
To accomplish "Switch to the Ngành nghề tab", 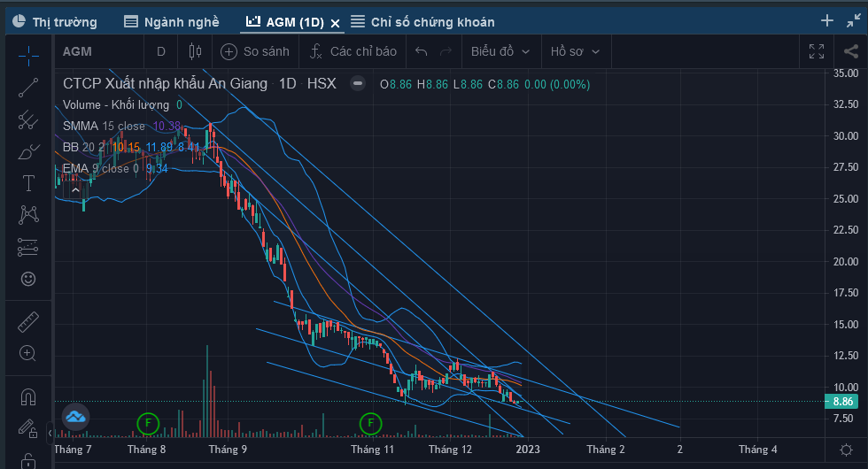I will (172, 22).
